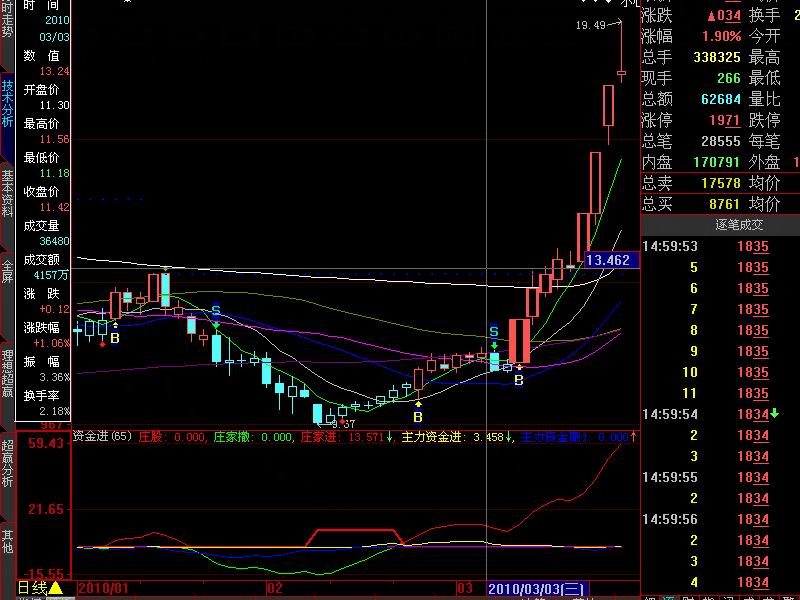Click the 内盘 value 170791
The image size is (800, 600).
tap(716, 162)
